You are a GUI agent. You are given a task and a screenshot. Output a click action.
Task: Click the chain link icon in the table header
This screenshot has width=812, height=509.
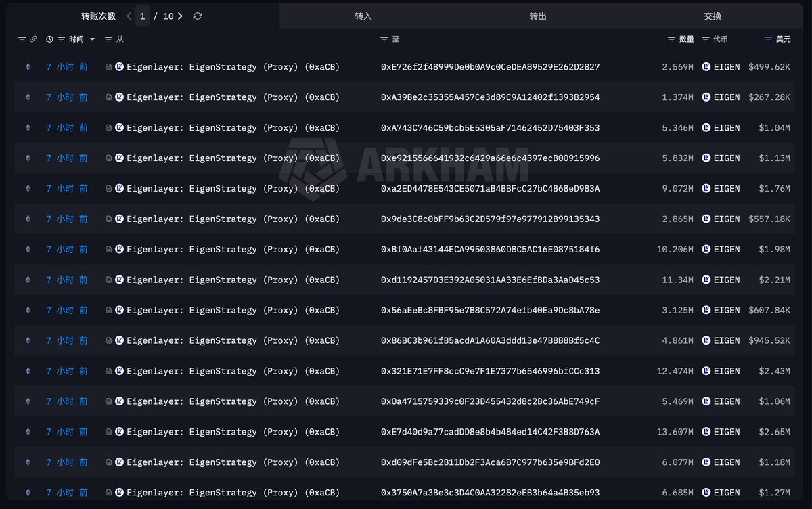click(33, 39)
